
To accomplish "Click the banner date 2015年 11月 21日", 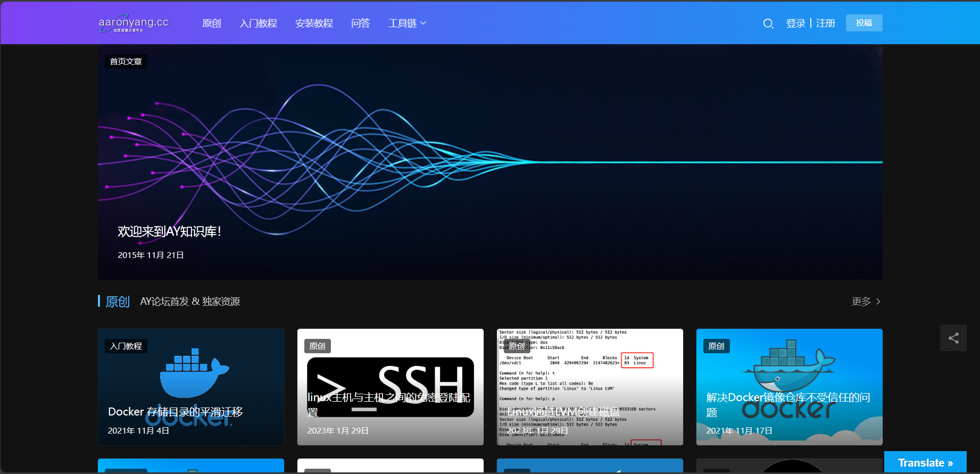I will pyautogui.click(x=151, y=255).
